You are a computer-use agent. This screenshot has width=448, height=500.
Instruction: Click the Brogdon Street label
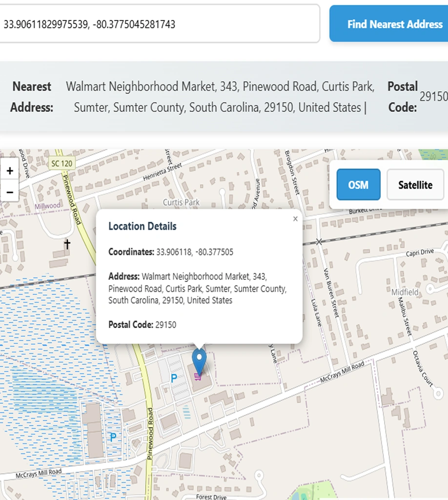coord(292,172)
